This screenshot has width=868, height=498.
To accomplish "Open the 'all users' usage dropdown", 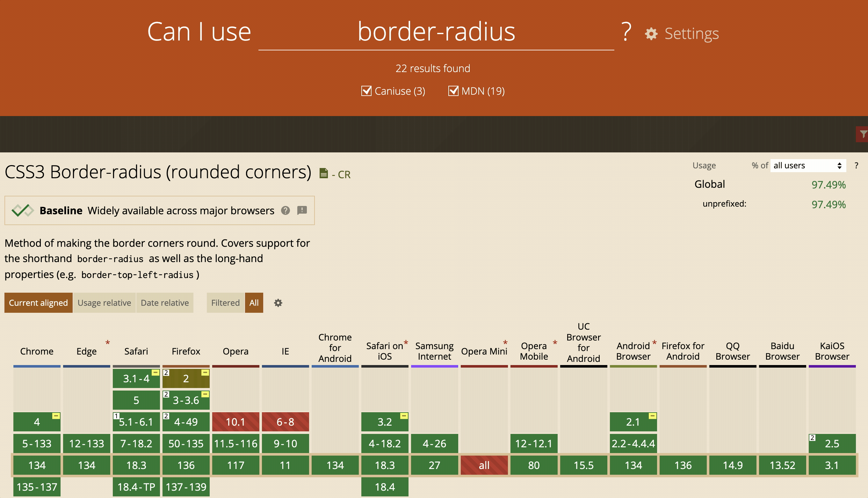I will pyautogui.click(x=808, y=165).
